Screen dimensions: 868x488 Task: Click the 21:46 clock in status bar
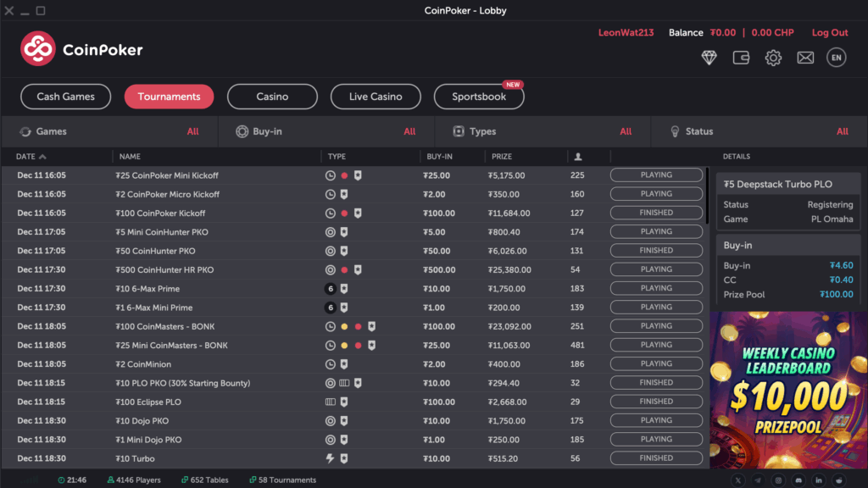click(72, 480)
